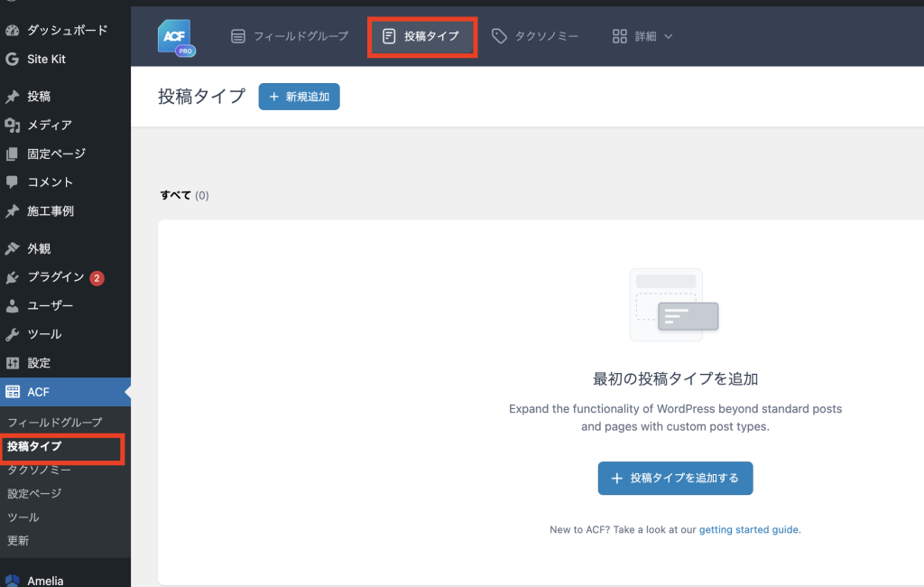This screenshot has width=924, height=587.
Task: Click the プラグイン update count badge
Action: (x=97, y=277)
